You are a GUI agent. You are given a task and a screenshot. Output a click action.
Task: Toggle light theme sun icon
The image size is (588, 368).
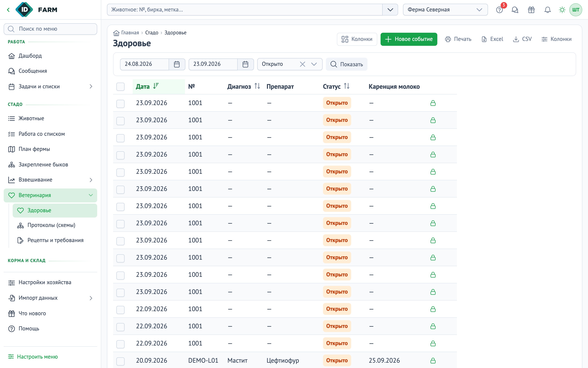click(562, 10)
